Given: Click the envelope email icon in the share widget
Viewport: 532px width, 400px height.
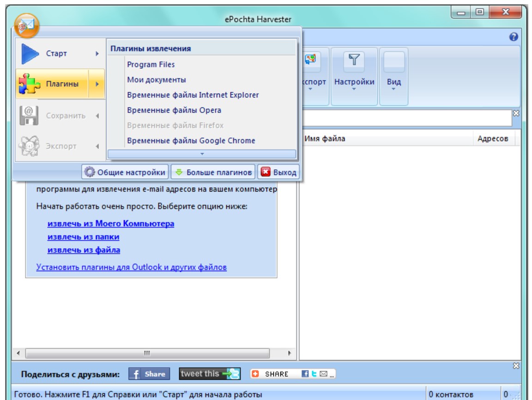Looking at the screenshot, I should [x=323, y=374].
